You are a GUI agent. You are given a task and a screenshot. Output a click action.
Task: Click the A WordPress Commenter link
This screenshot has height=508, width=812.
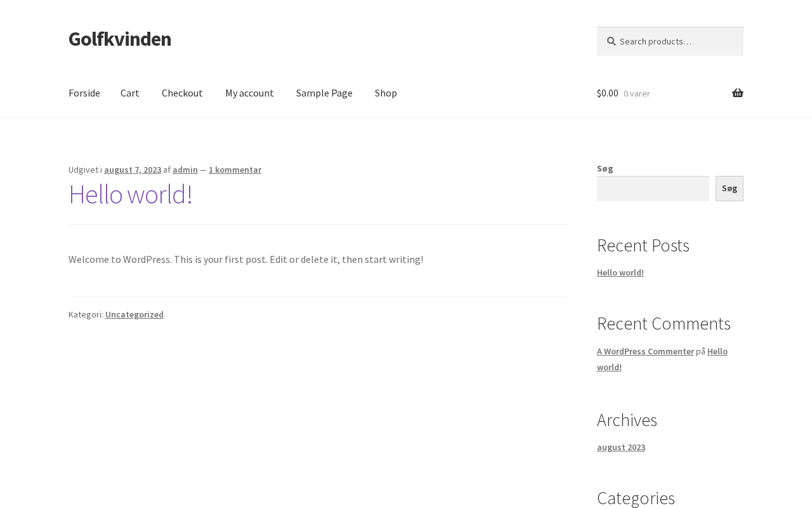pyautogui.click(x=645, y=351)
